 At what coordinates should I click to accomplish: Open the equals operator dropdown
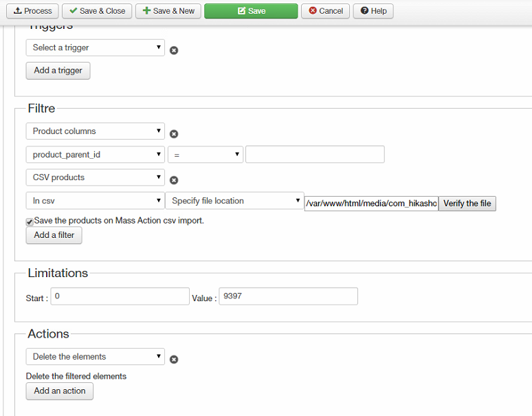tap(205, 155)
